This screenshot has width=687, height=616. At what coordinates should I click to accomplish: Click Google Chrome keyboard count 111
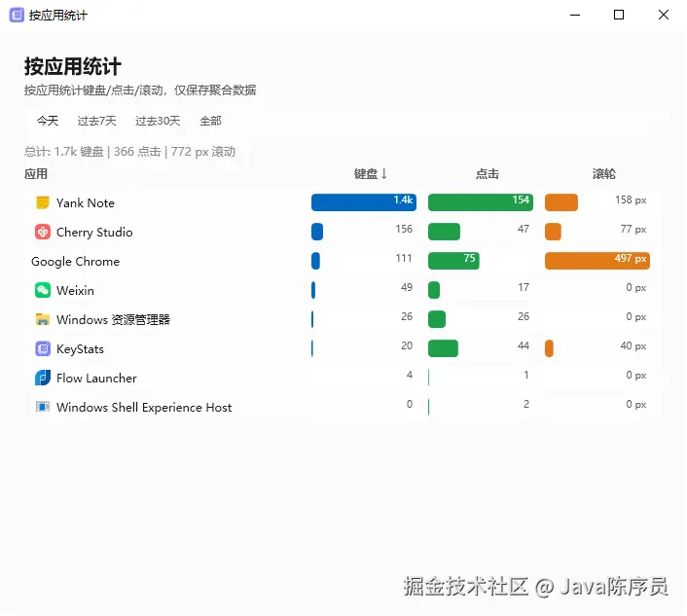pyautogui.click(x=404, y=258)
